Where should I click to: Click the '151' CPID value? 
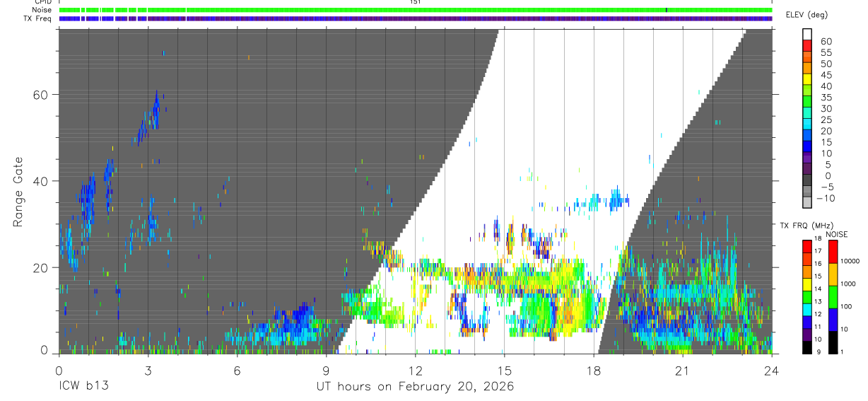[416, 2]
